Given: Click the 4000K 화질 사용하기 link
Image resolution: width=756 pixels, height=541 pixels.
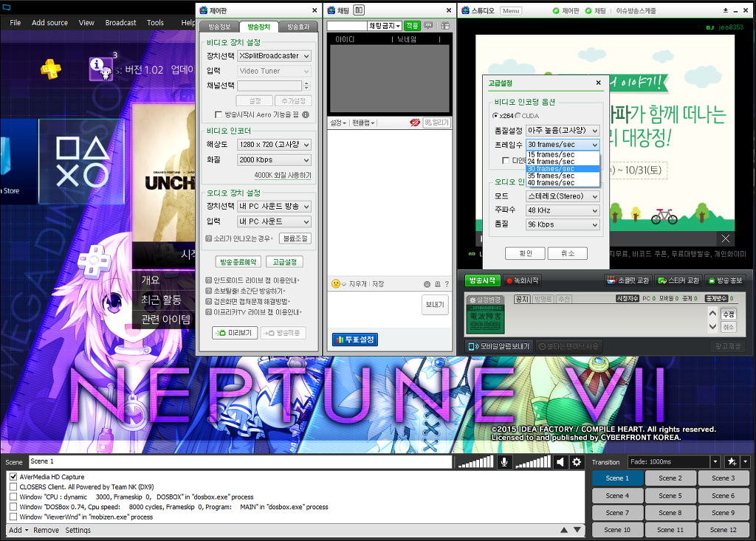Looking at the screenshot, I should pyautogui.click(x=283, y=175).
